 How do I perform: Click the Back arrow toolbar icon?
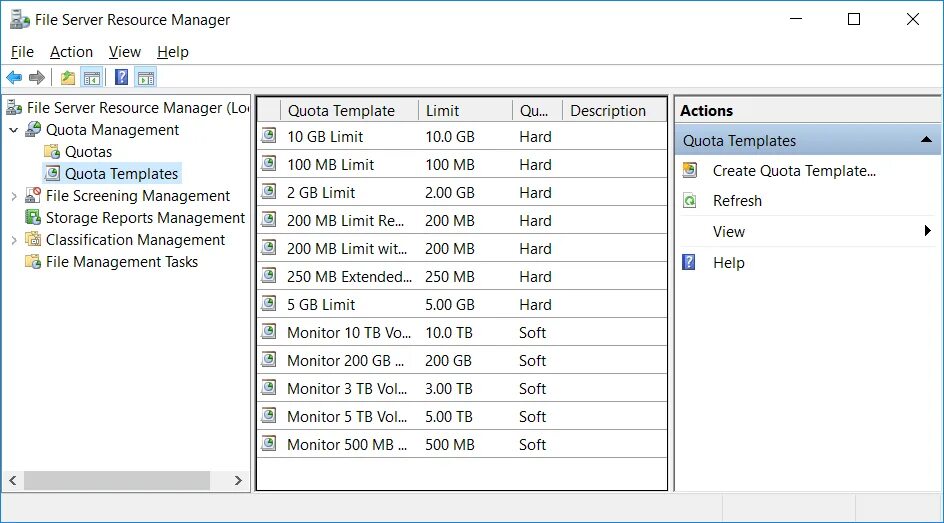click(14, 78)
